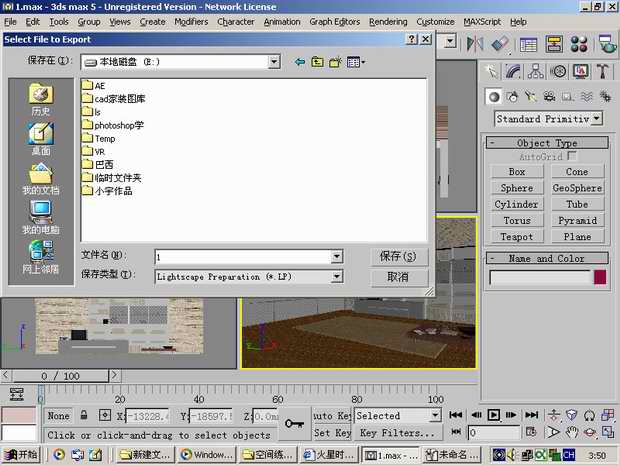
Task: Go to Desktop (桌面) in places bar
Action: (41, 139)
